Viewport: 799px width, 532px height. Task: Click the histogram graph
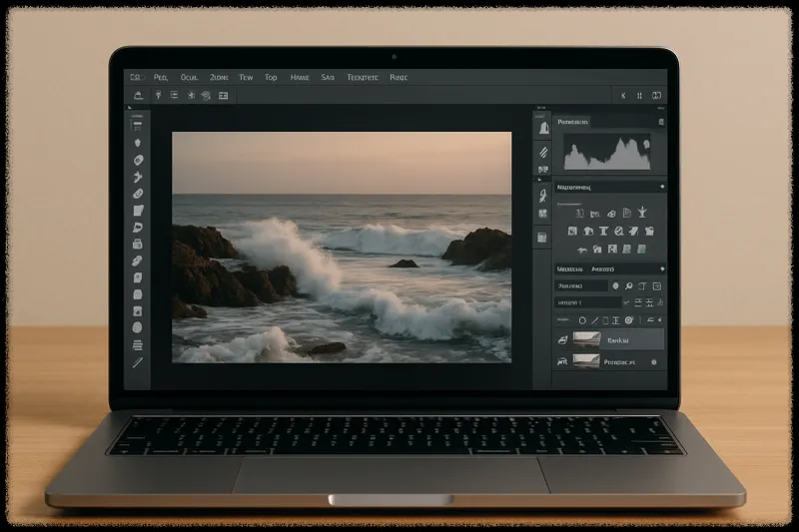pos(607,152)
